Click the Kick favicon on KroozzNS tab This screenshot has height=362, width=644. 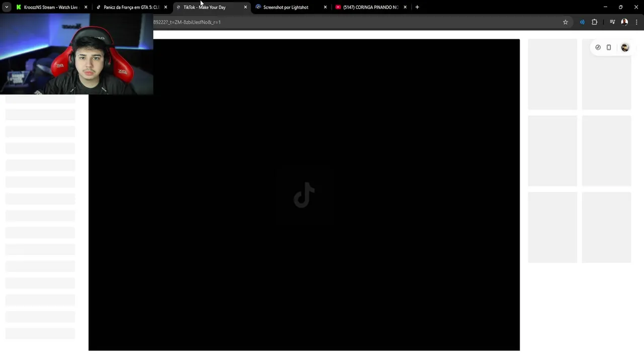19,7
